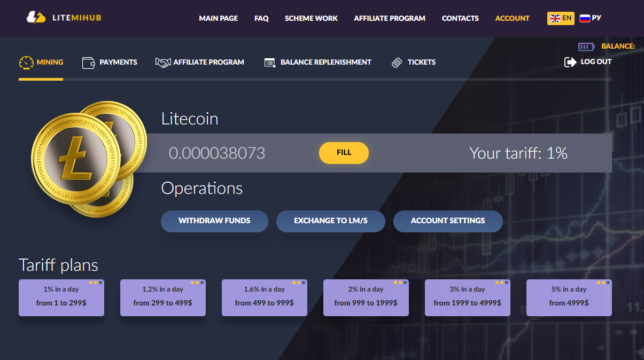Click the yellow Fill button

point(344,153)
